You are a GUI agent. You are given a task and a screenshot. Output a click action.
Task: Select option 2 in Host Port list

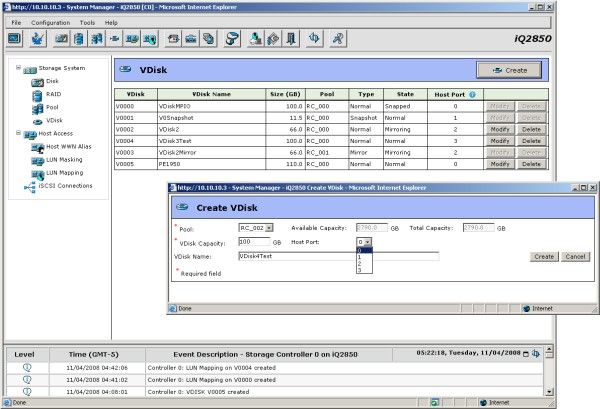click(364, 264)
